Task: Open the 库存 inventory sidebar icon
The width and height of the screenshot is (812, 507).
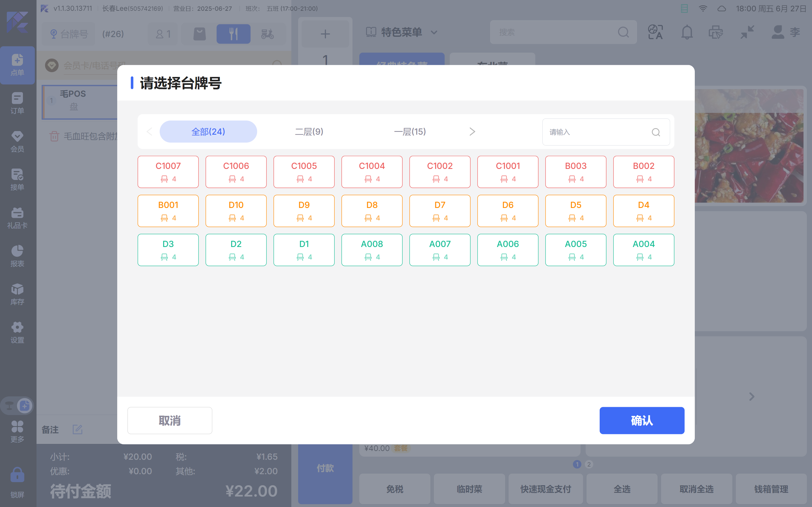Action: [x=18, y=295]
